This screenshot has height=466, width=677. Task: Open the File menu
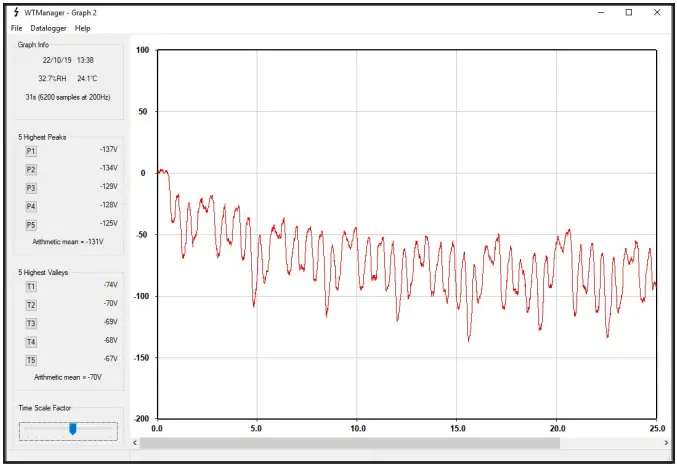pos(16,28)
